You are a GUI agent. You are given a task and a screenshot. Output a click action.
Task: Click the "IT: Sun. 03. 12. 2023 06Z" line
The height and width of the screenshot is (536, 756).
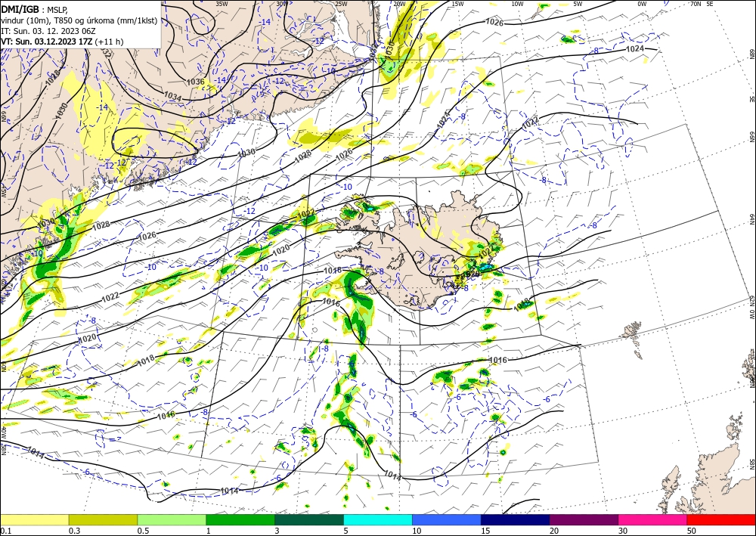pyautogui.click(x=48, y=31)
